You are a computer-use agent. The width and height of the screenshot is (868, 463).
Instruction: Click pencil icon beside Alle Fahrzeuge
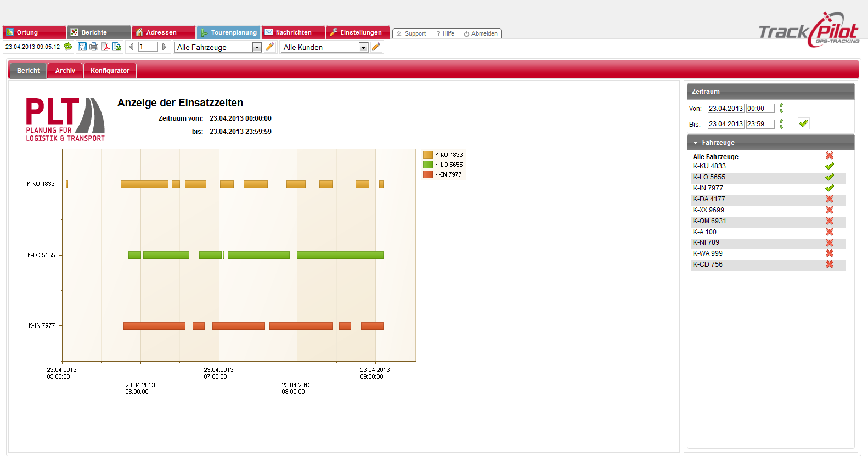(x=269, y=47)
